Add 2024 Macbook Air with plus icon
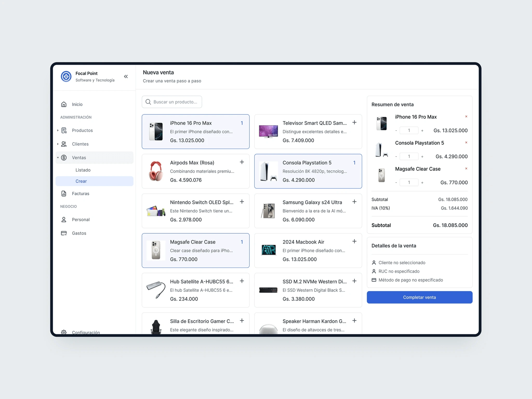The width and height of the screenshot is (532, 399). pos(354,241)
